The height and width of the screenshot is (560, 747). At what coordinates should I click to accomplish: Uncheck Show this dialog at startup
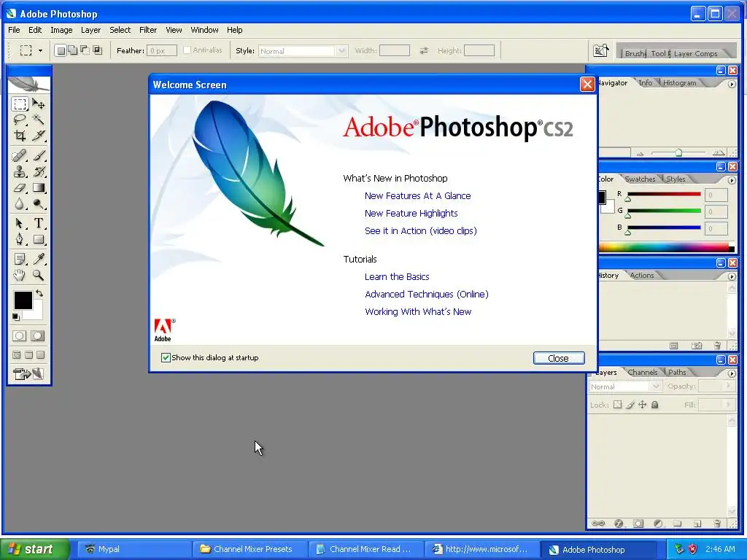coord(166,357)
